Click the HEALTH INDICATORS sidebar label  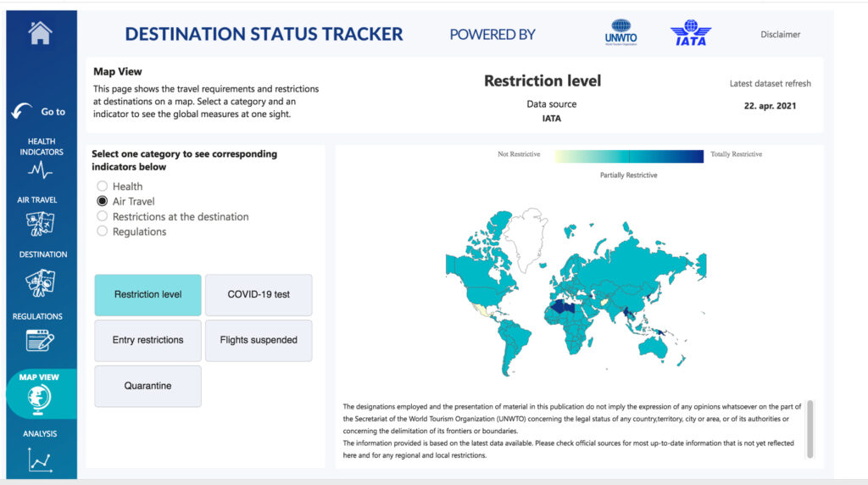[42, 147]
